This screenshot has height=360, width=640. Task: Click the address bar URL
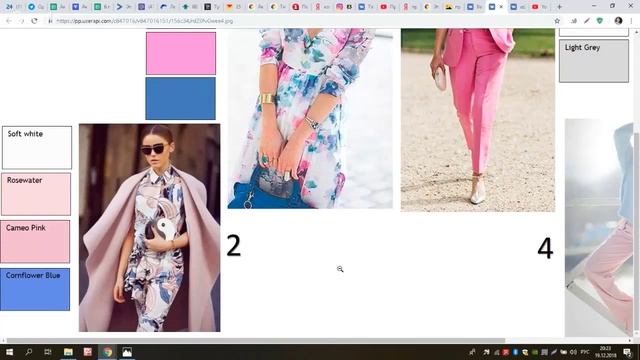(x=144, y=21)
